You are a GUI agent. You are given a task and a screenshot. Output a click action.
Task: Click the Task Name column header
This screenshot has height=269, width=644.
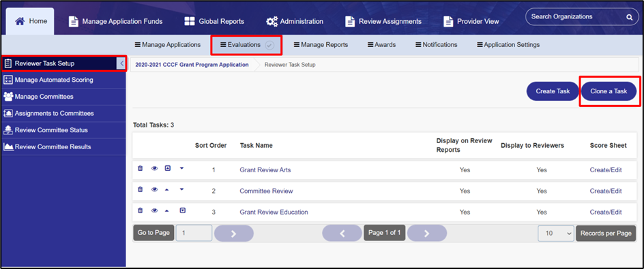[x=256, y=146]
